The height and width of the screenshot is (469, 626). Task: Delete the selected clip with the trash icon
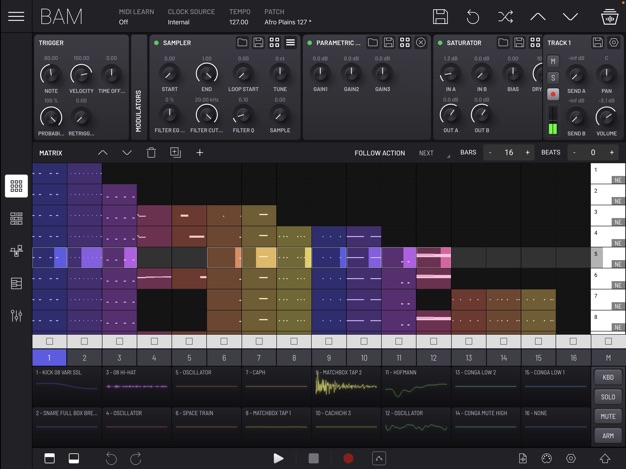point(151,153)
